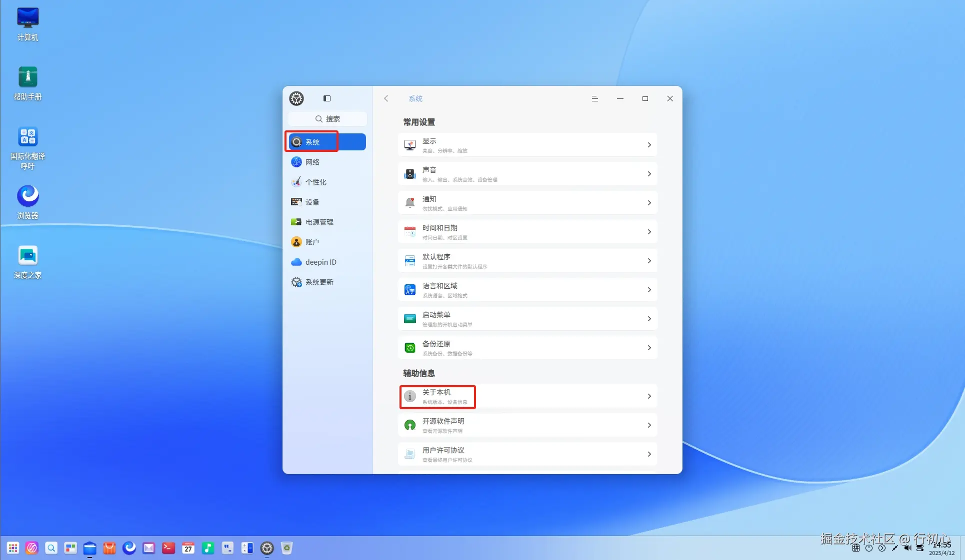
Task: Open the 帮助手册 desktop icon
Action: coord(27,83)
